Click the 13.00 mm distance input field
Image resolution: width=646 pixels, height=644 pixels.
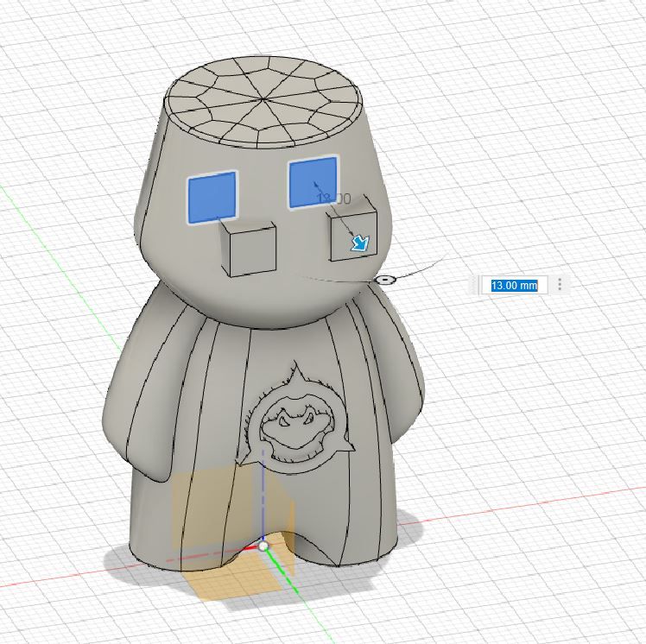pyautogui.click(x=514, y=285)
